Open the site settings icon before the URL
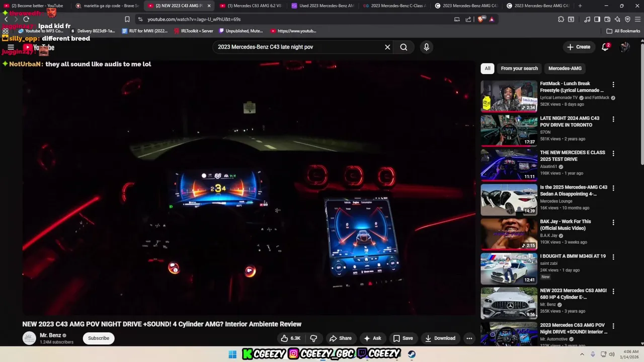Image resolution: width=644 pixels, height=362 pixels. click(x=140, y=19)
